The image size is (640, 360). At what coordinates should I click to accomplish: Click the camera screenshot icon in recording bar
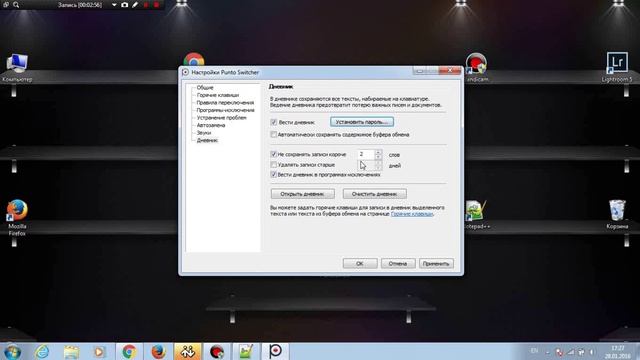[x=124, y=5]
